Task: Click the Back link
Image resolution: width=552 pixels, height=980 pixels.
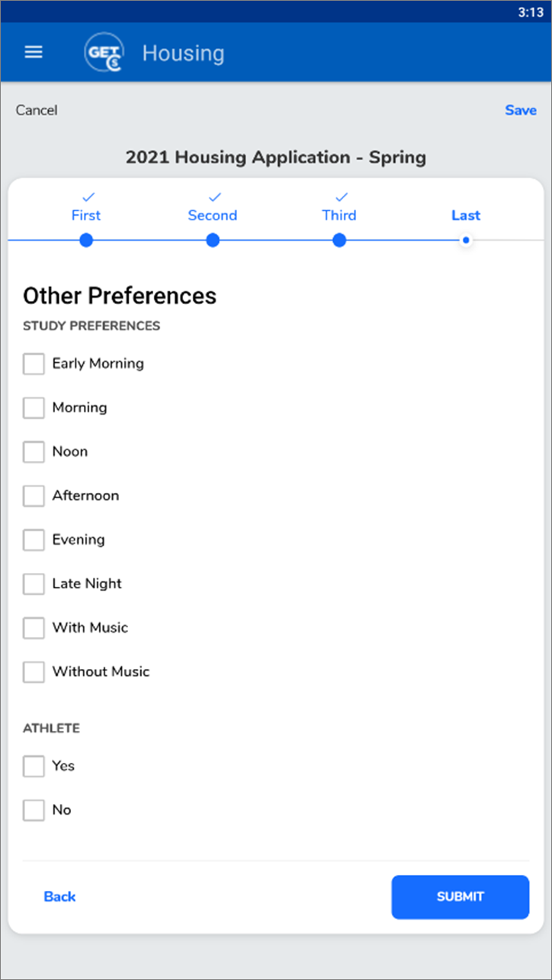Action: coord(59,897)
